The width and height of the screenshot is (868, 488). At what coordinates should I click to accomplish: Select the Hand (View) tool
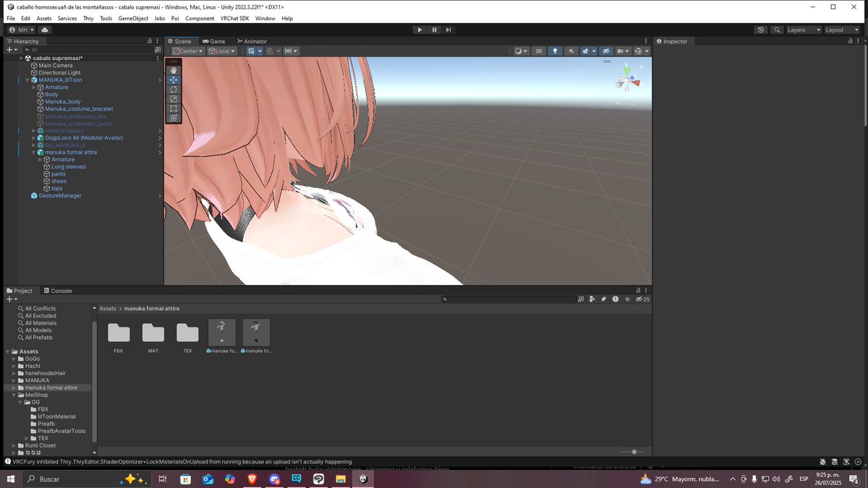tap(174, 70)
